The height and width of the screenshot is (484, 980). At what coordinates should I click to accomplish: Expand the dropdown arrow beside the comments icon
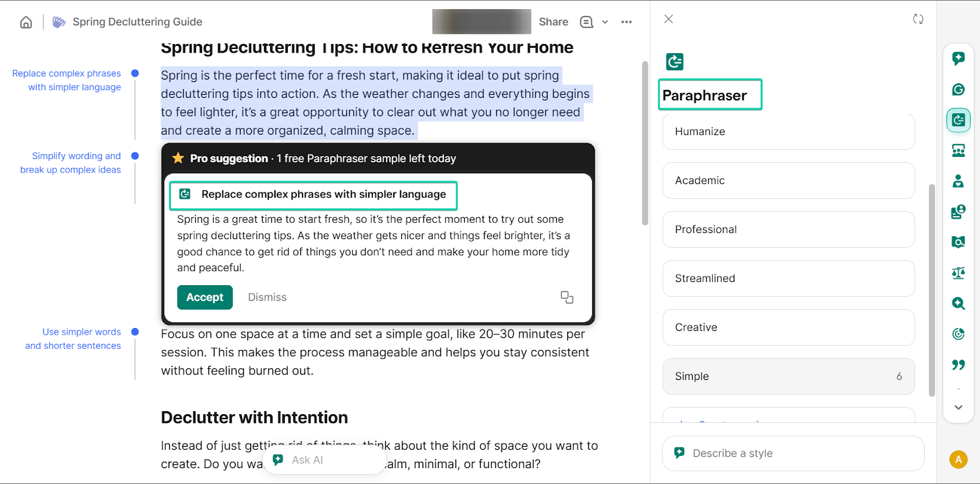(x=605, y=22)
